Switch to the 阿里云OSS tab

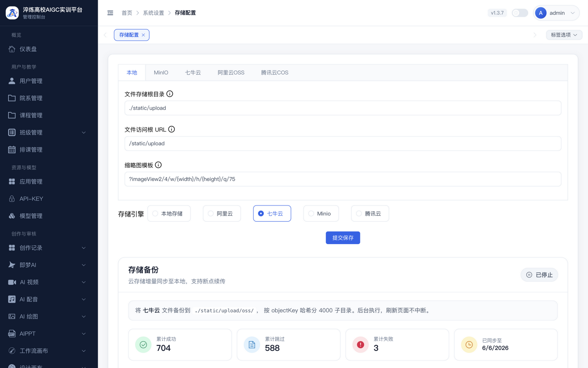[231, 72]
